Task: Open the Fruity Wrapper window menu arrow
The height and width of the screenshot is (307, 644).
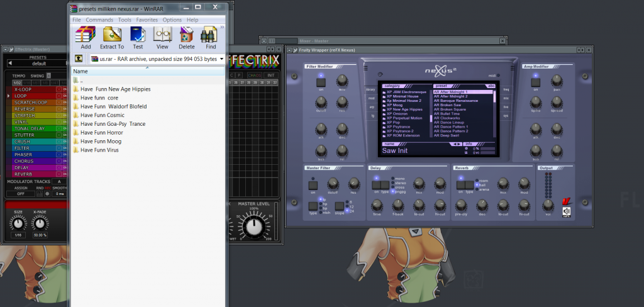Action: coord(289,50)
